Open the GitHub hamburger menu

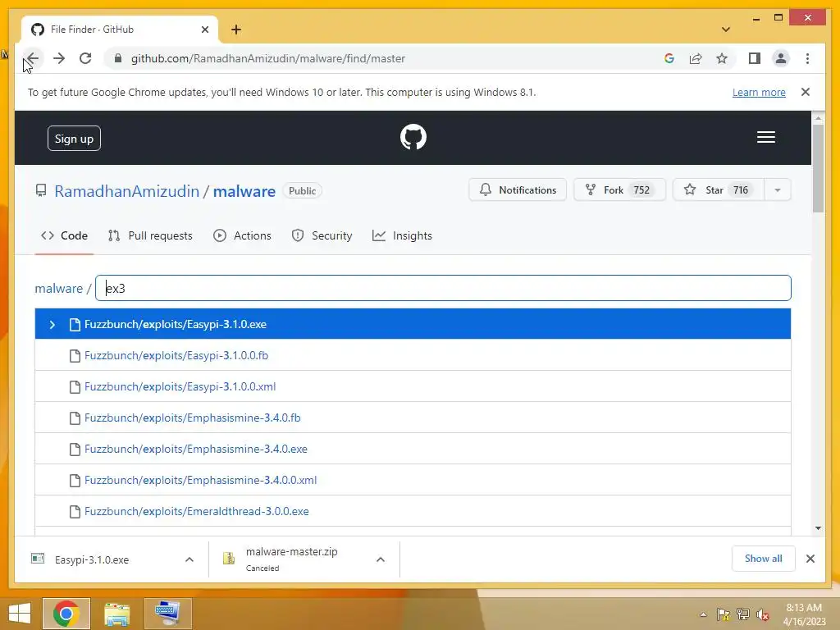pos(766,137)
